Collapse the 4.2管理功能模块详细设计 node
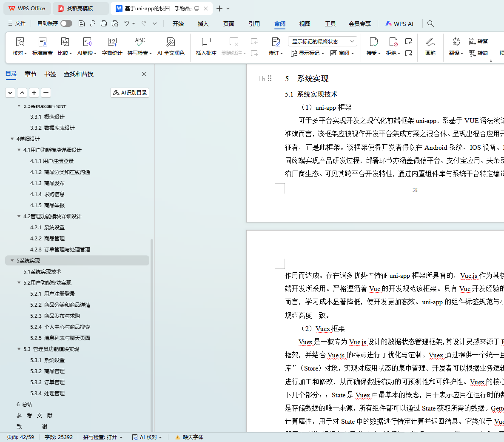The image size is (504, 442). click(19, 216)
